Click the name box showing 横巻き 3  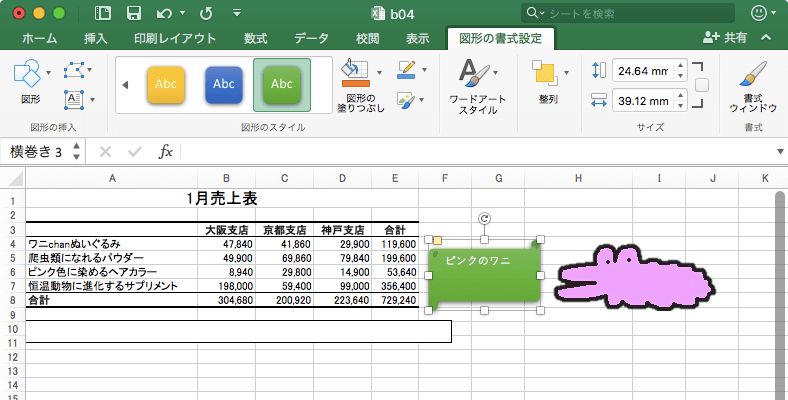tap(36, 151)
